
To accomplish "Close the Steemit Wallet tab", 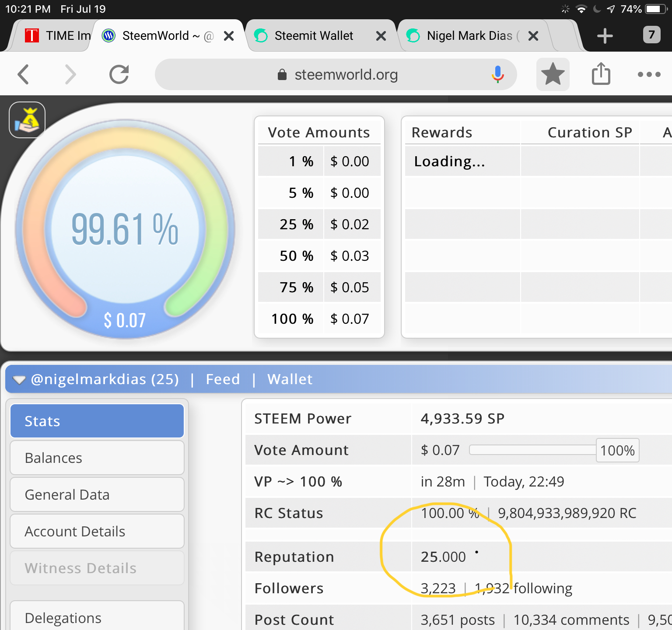I will tap(381, 36).
